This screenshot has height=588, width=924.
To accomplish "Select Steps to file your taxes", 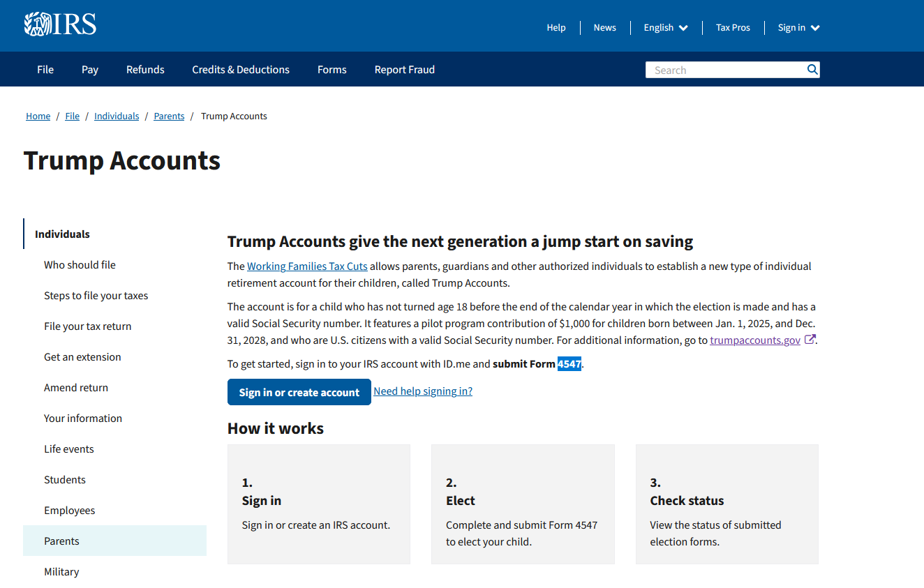I will pyautogui.click(x=96, y=296).
